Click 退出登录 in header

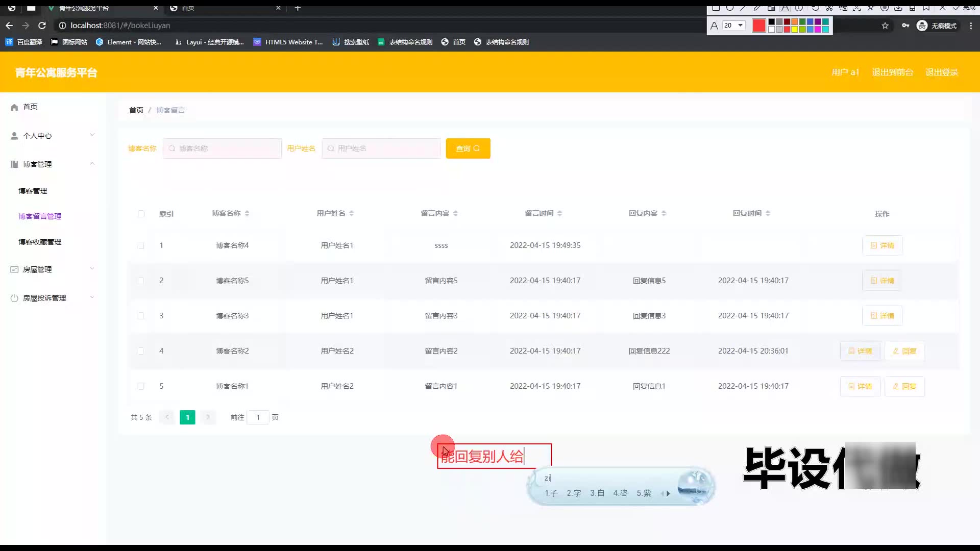(942, 72)
